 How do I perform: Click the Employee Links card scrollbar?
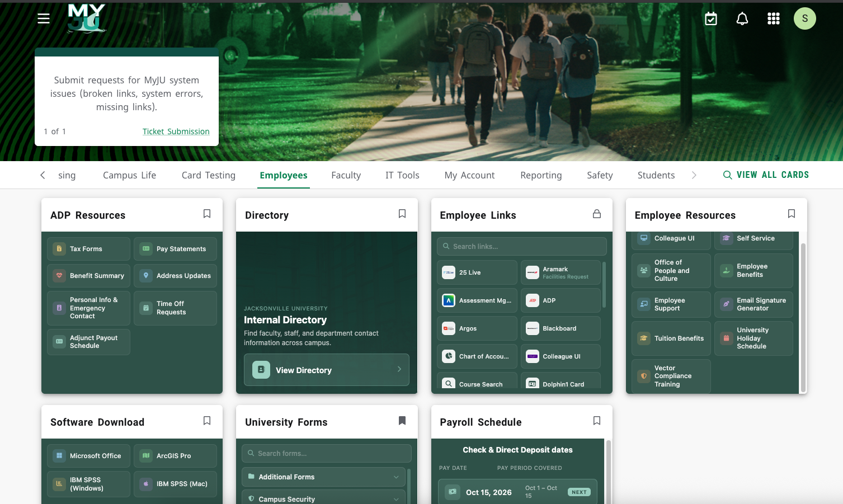point(604,284)
